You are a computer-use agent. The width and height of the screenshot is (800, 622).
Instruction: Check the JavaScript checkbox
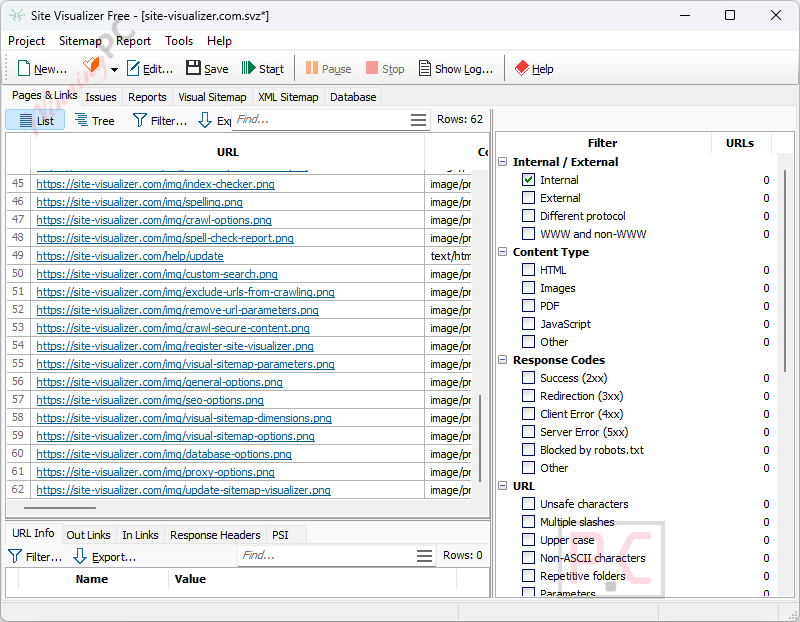(x=529, y=324)
